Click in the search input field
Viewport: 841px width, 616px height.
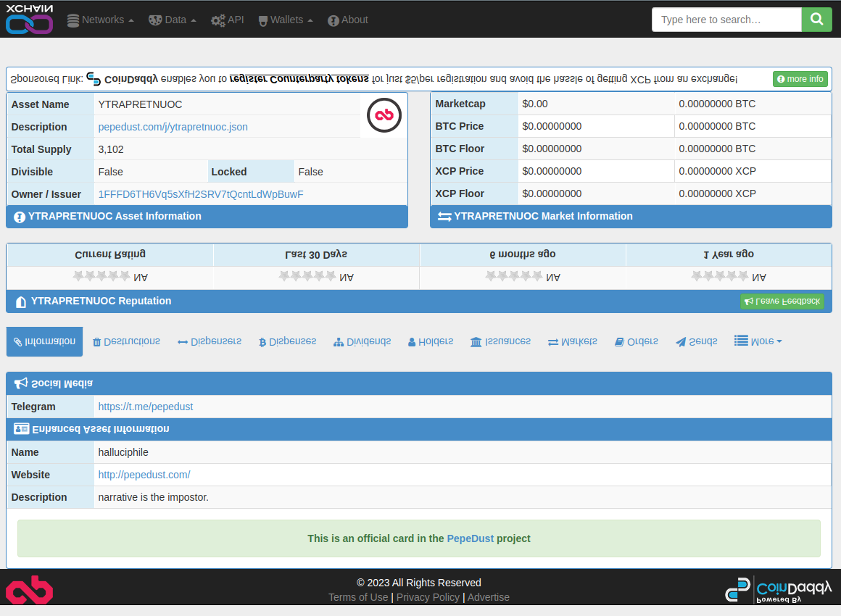pyautogui.click(x=726, y=20)
